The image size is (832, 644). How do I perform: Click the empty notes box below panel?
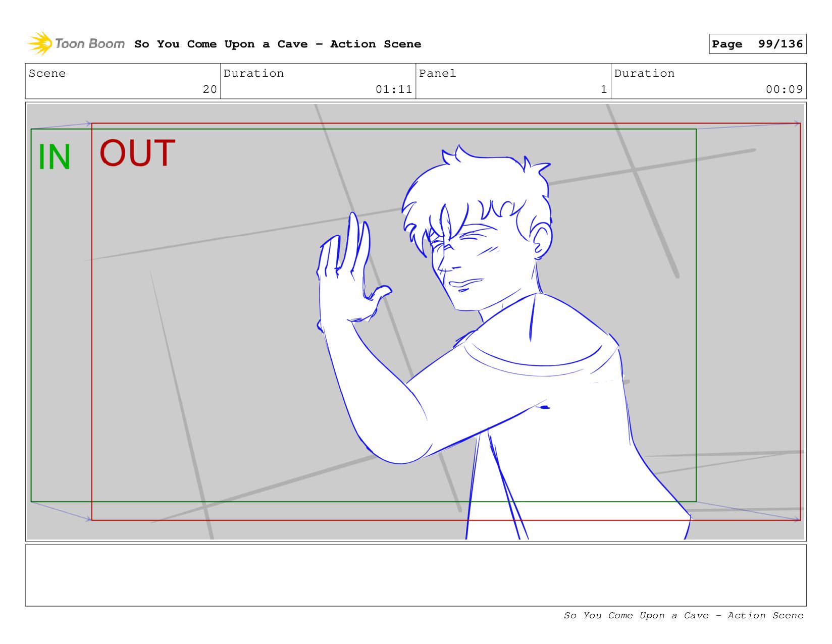click(415, 575)
